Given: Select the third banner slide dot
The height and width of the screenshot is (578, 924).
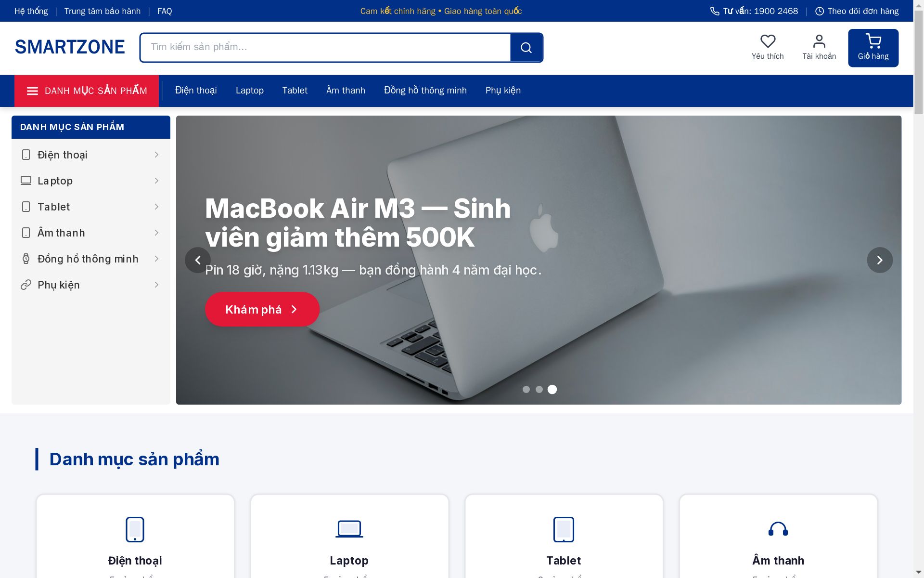Looking at the screenshot, I should (552, 389).
